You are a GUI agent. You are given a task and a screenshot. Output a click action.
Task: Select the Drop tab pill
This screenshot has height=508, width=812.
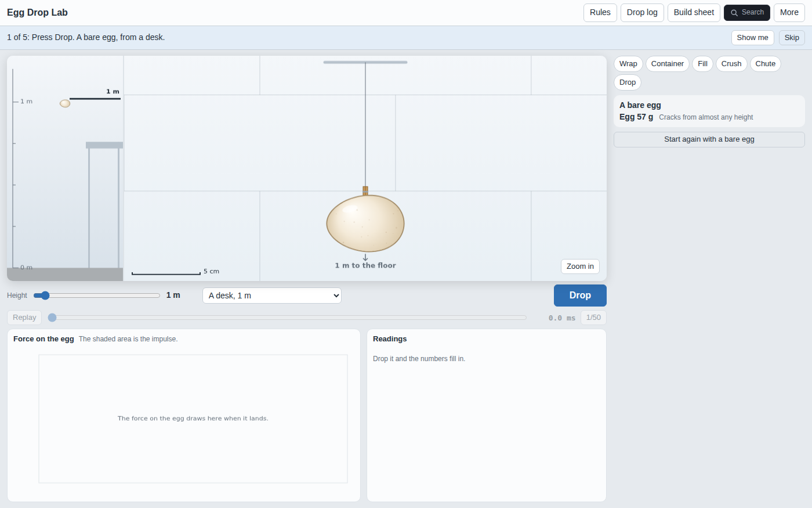pos(628,82)
